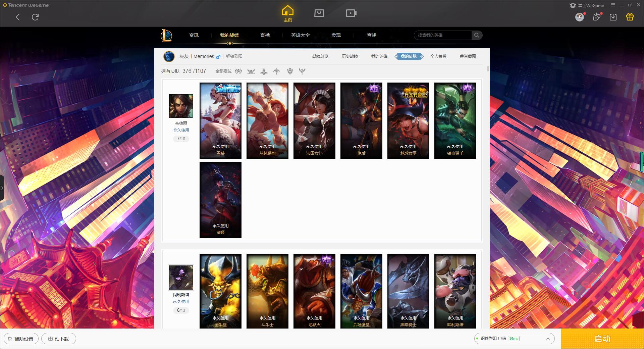Click the 灰灰丨Memories summoner name
Image resolution: width=644 pixels, height=349 pixels.
(197, 56)
